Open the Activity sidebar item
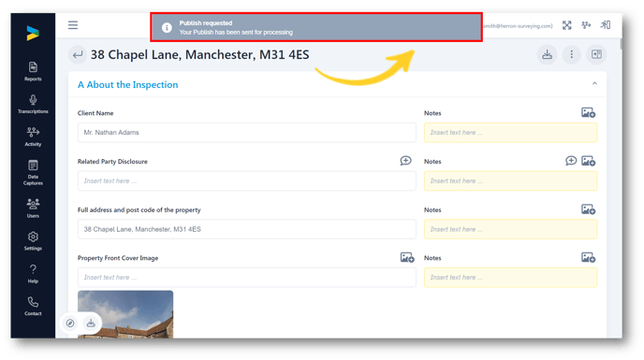Viewport: 644px width, 360px height. [x=33, y=137]
